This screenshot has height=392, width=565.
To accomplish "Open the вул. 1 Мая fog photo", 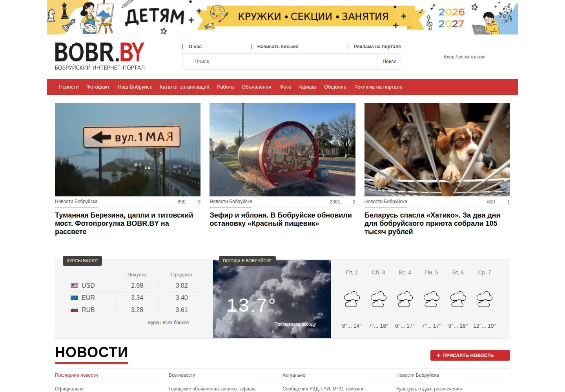I will pyautogui.click(x=128, y=149).
